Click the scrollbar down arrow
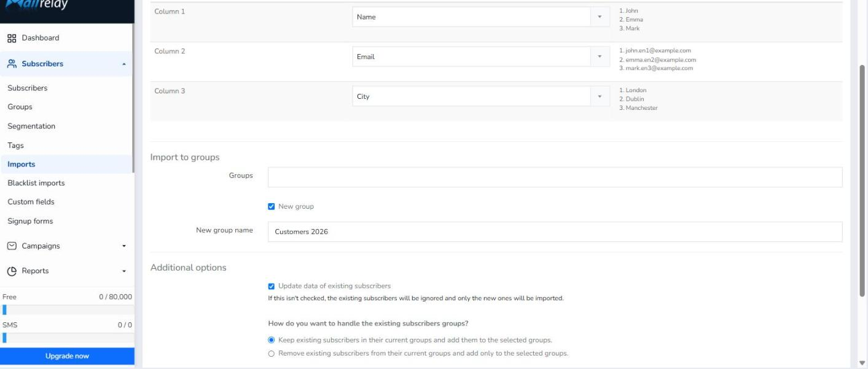868x369 pixels. 862,363
